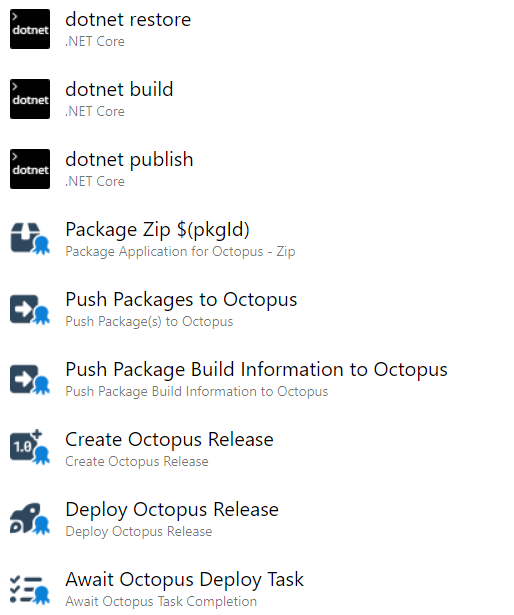Viewport: 514px width, 615px height.
Task: Select the dotnet restore task title
Action: pos(128,20)
